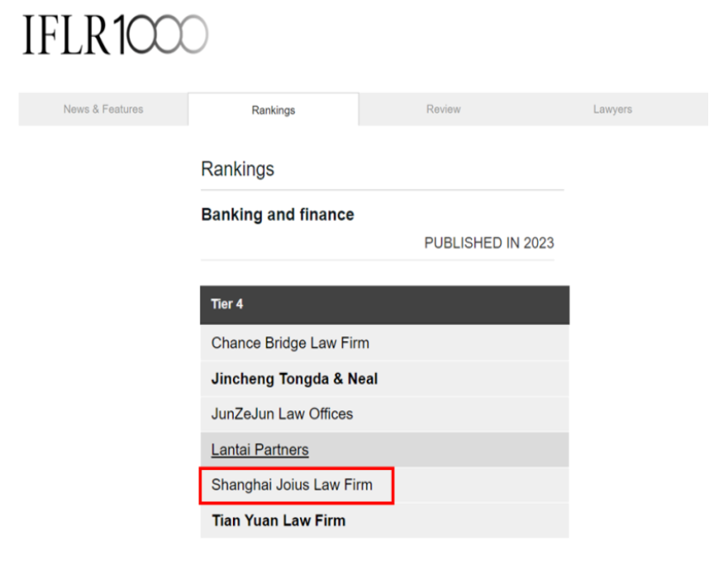The image size is (728, 581).
Task: Click the Banking and finance heading
Action: pos(278,215)
